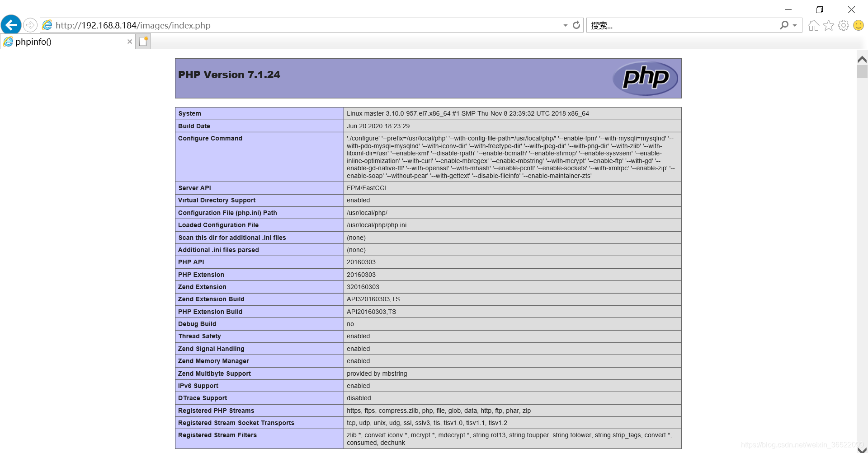Click 'Virtual Directory Support' label
The image size is (868, 453).
(217, 200)
